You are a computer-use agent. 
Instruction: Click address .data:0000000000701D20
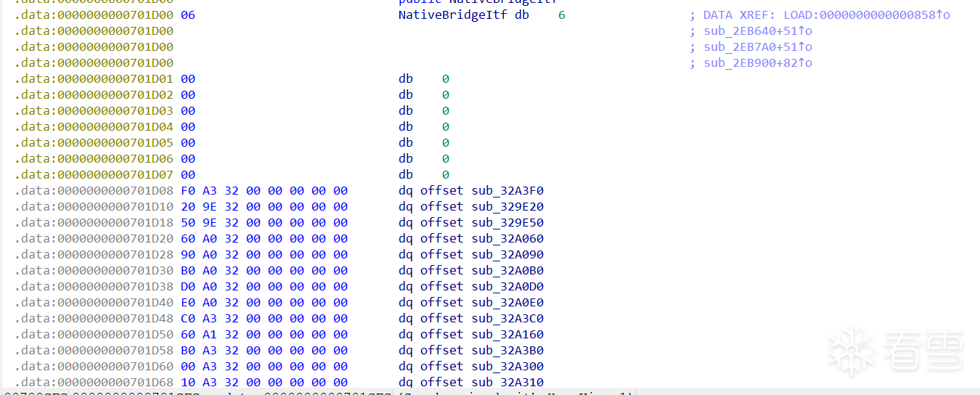(94, 238)
